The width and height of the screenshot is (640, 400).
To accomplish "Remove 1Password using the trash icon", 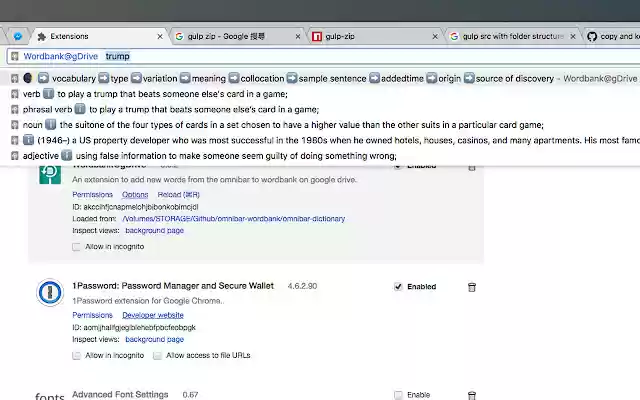I will 472,287.
